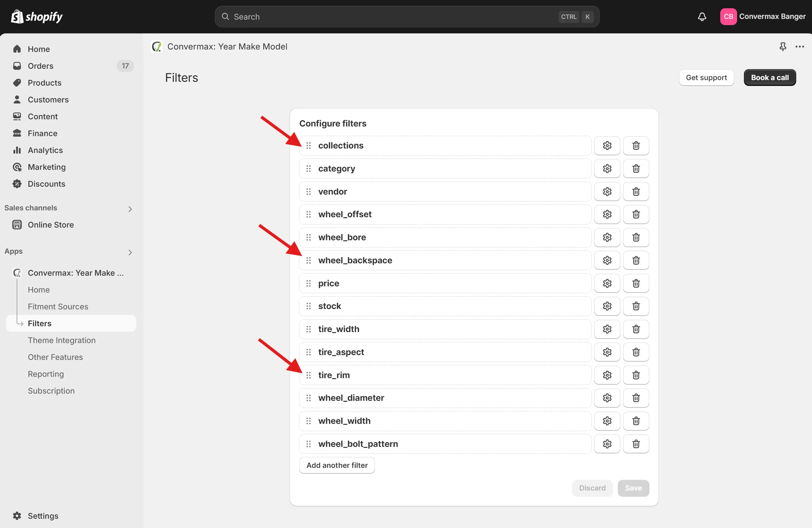812x528 pixels.
Task: Open settings for wheel_diameter filter
Action: click(x=607, y=398)
